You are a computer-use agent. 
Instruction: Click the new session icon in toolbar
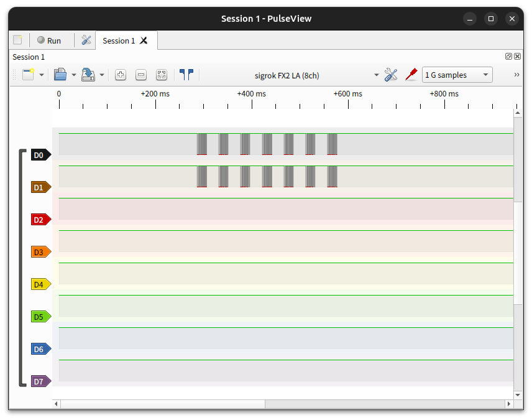(x=29, y=75)
